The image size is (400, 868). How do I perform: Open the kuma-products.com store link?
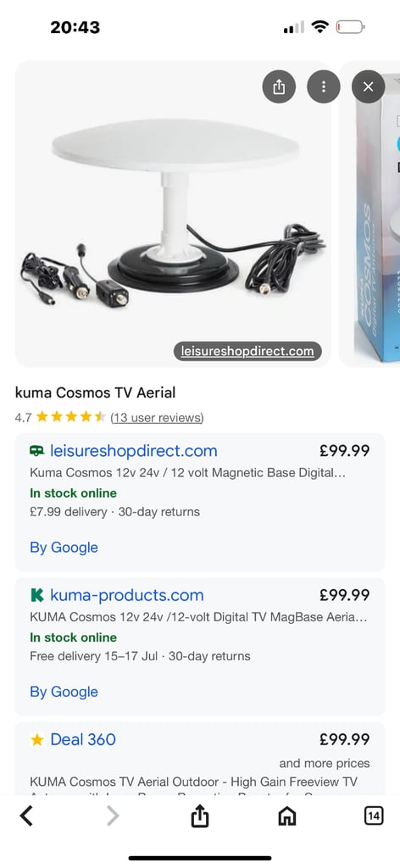pos(126,595)
